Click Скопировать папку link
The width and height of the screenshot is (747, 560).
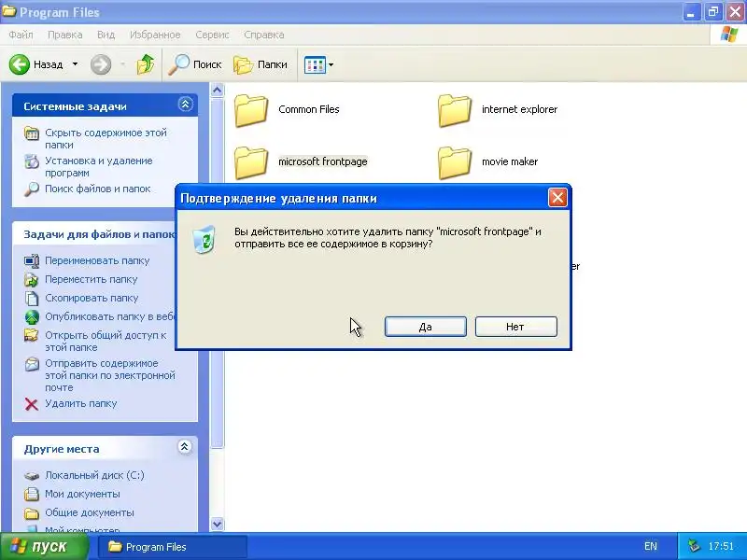click(x=92, y=298)
